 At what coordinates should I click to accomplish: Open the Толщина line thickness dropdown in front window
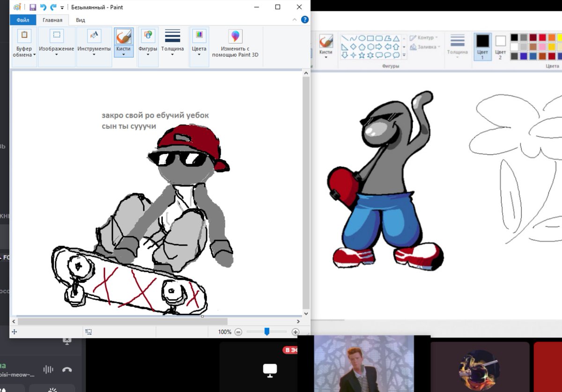172,43
